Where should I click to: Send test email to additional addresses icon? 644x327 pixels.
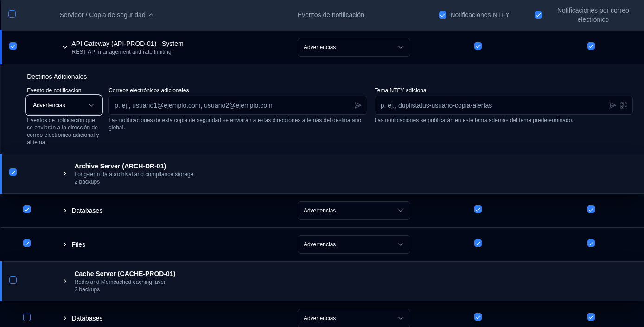click(358, 105)
